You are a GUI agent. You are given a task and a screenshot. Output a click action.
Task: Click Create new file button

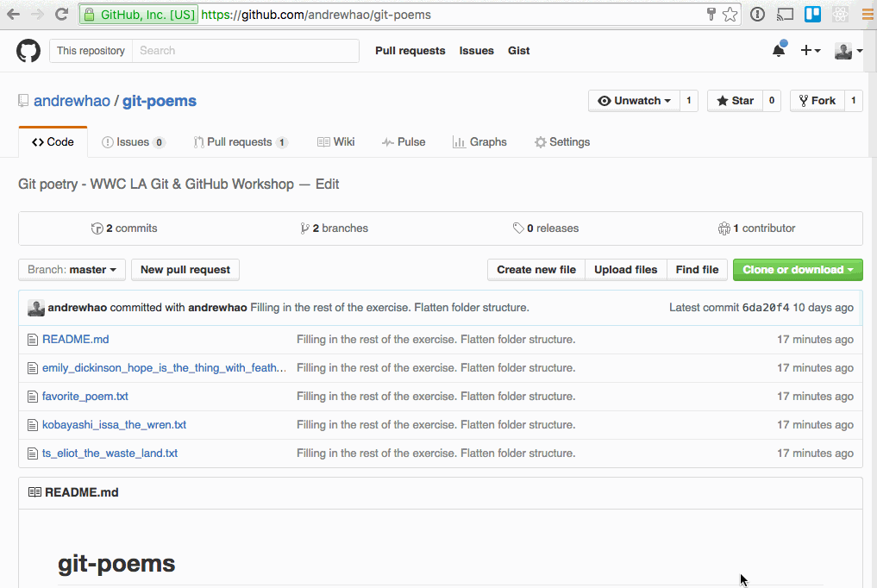[536, 269]
